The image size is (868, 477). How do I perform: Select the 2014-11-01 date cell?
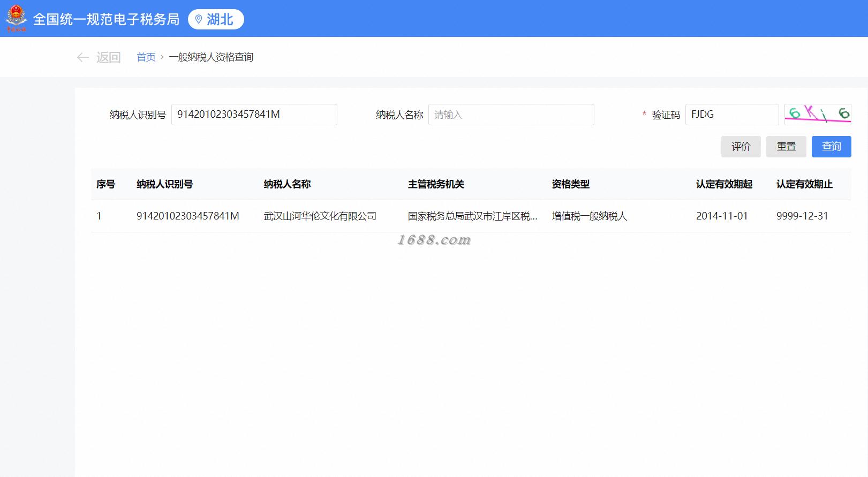[x=722, y=216]
